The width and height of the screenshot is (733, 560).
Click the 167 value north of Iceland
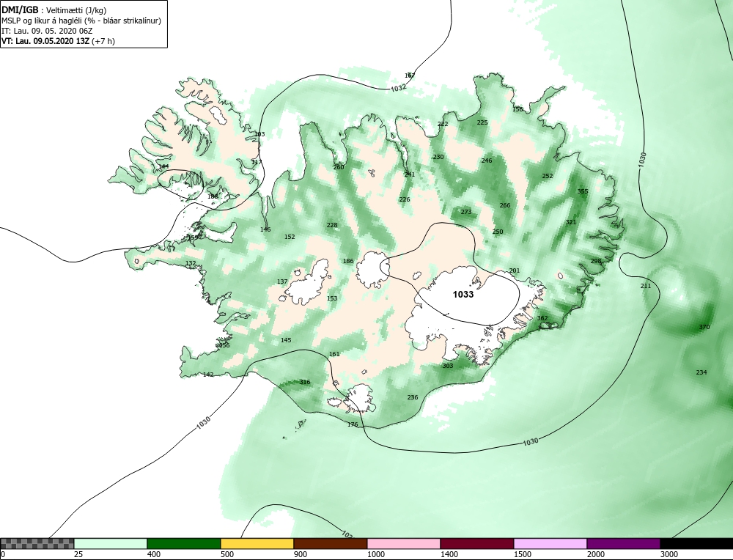tap(410, 75)
